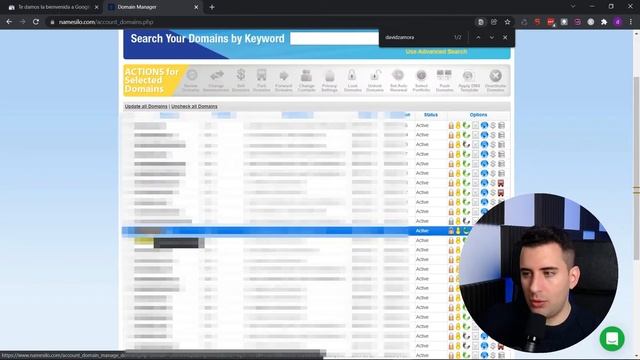This screenshot has height=360, width=640.
Task: Click the Unlock Domains open-padlock icon
Action: (x=375, y=80)
